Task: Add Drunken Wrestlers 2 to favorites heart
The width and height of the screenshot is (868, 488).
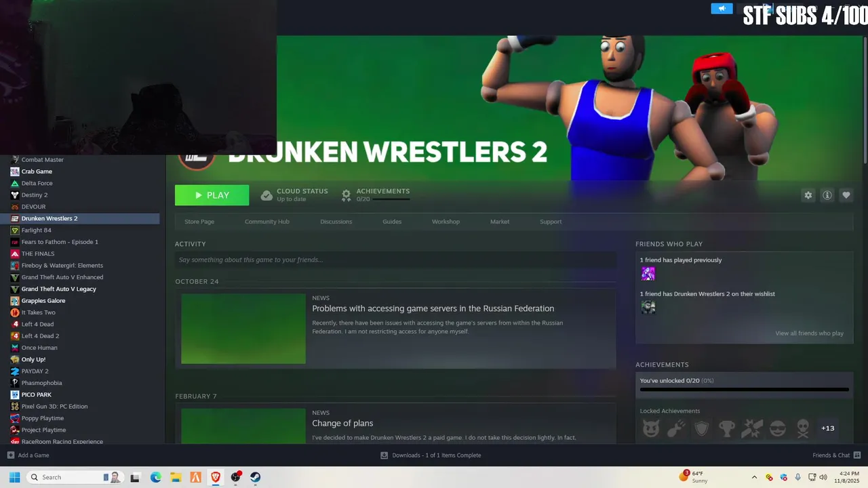Action: (846, 195)
